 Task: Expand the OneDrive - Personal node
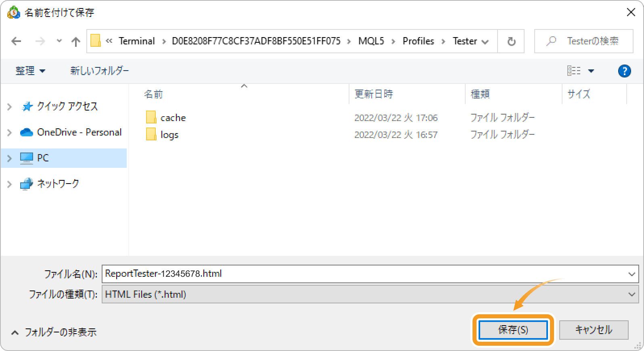pyautogui.click(x=10, y=133)
